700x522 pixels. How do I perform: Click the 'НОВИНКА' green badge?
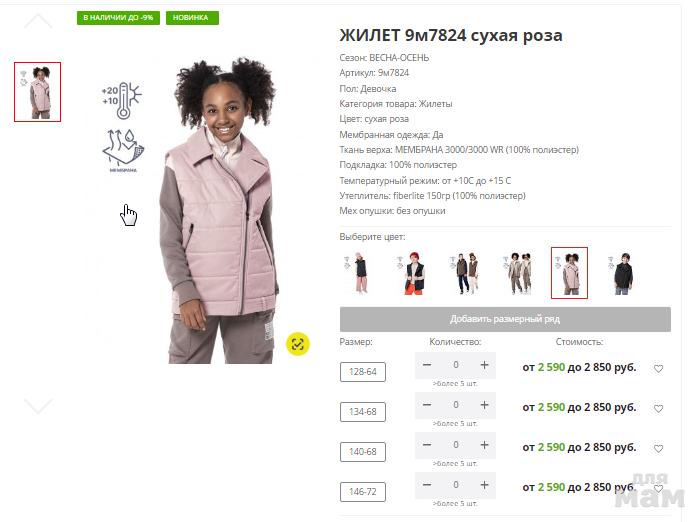point(192,17)
